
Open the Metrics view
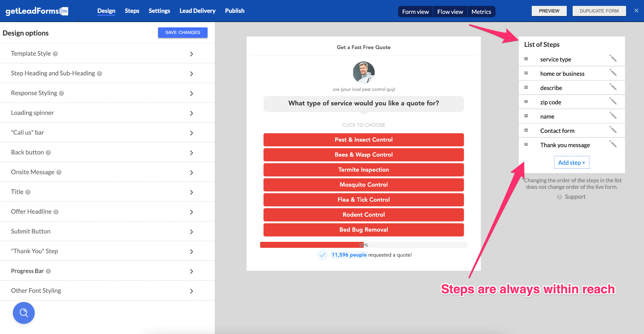point(481,12)
